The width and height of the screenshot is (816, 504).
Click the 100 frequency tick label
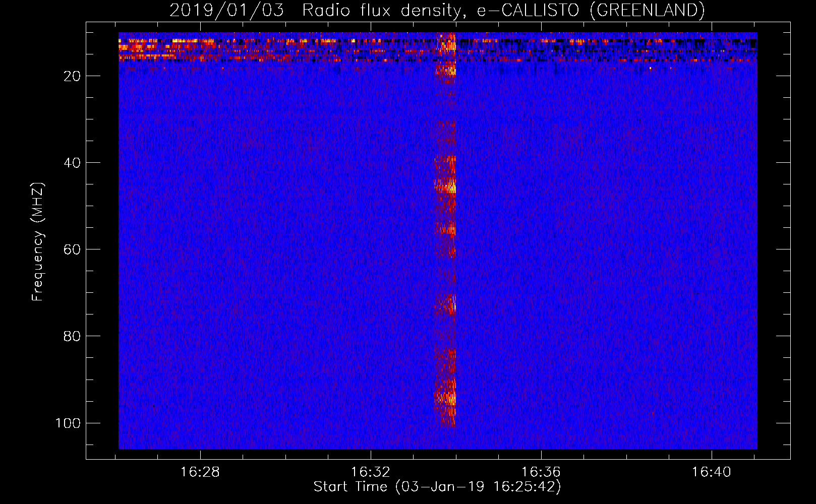(x=68, y=423)
